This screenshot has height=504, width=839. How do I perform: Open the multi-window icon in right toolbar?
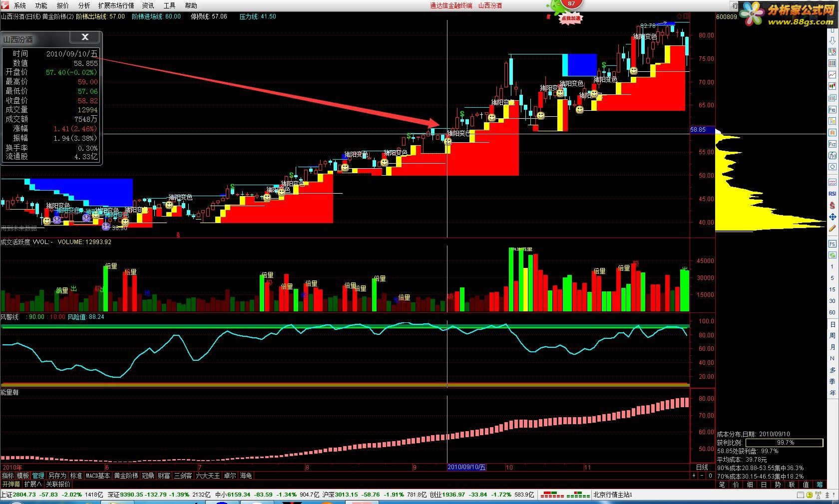tap(833, 98)
